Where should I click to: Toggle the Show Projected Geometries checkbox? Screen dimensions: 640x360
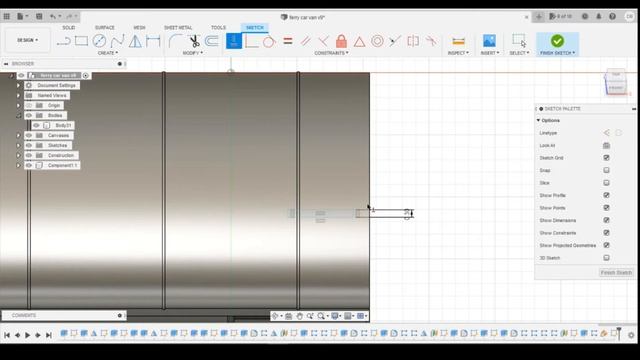coord(607,245)
